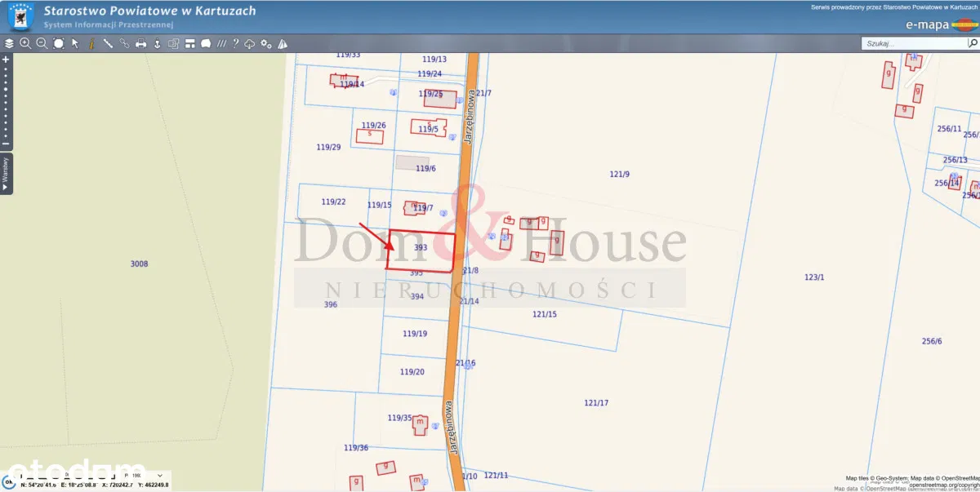Select the zoom out magnifier tool

pos(42,43)
